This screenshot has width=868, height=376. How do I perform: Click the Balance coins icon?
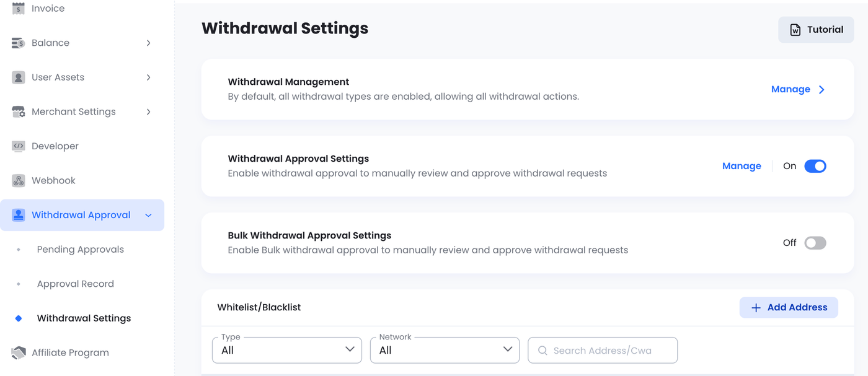pos(19,43)
